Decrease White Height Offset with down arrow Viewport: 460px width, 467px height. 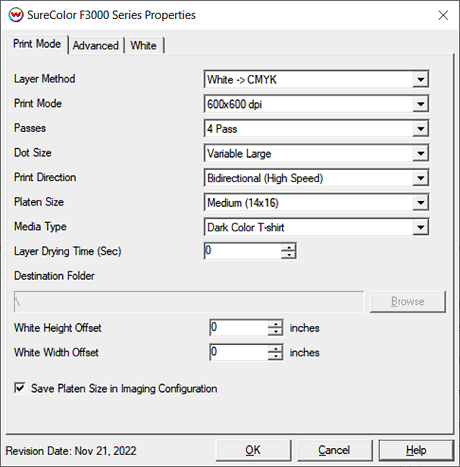click(275, 332)
